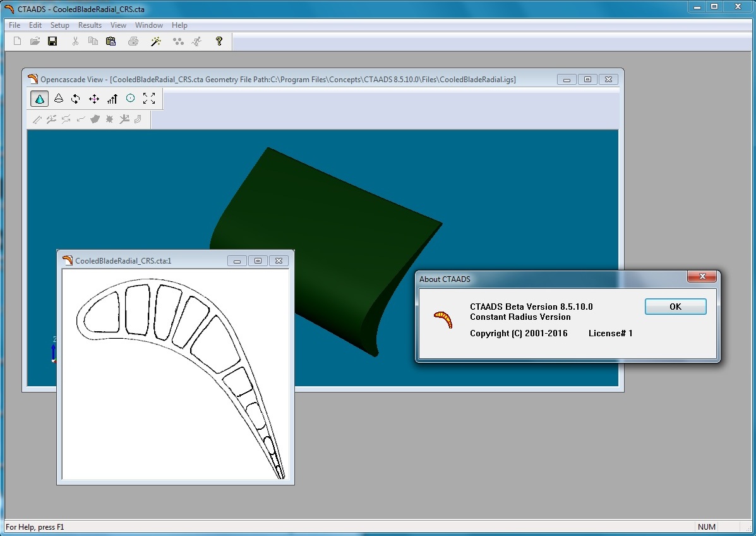This screenshot has width=756, height=536.
Task: Launch the magic wand wizard tool
Action: coord(156,42)
